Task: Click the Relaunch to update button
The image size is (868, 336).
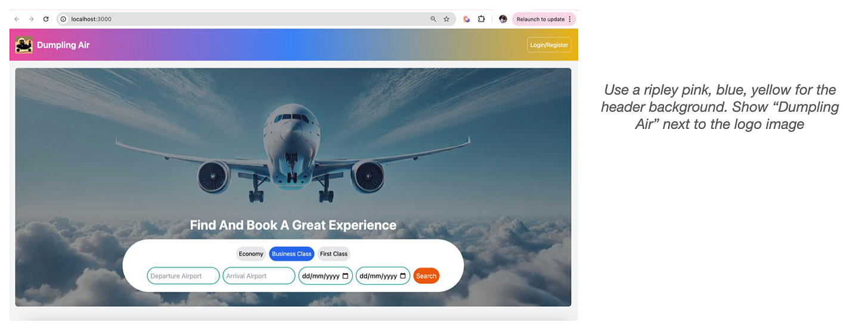Action: pyautogui.click(x=540, y=19)
